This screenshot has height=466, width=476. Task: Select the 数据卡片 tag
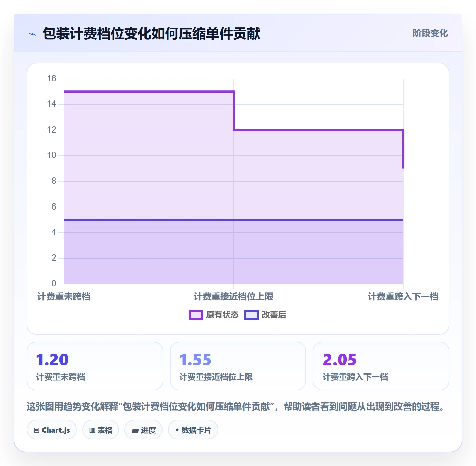click(x=193, y=430)
